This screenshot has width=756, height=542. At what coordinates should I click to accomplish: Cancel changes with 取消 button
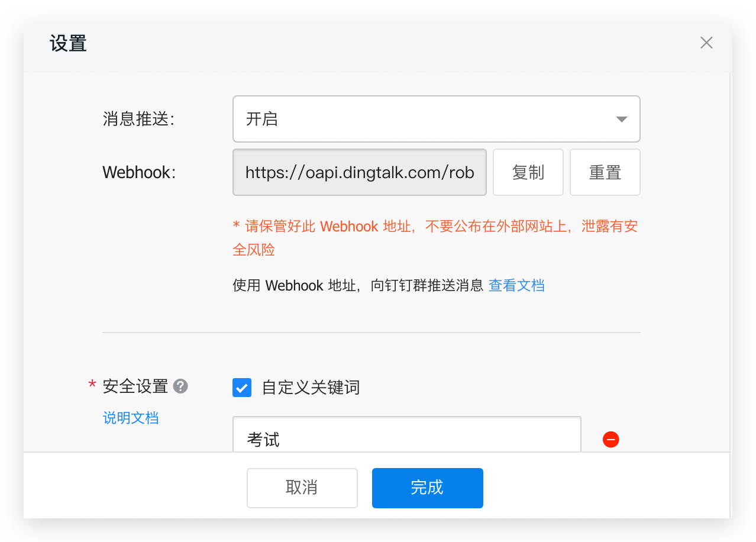[302, 488]
